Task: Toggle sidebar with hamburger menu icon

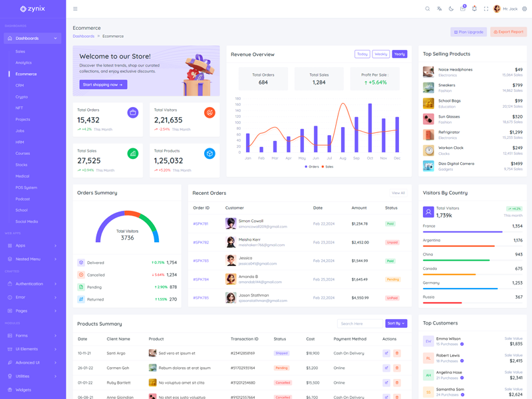Action: (x=75, y=9)
